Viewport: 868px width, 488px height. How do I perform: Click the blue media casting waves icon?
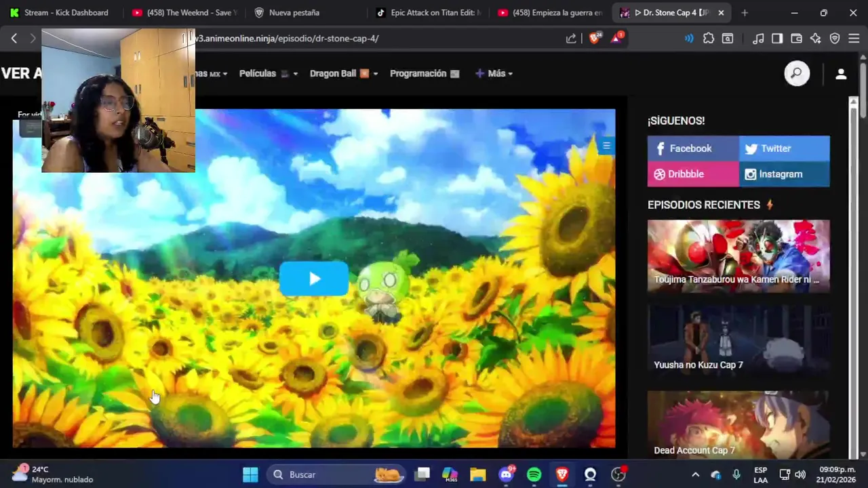689,39
